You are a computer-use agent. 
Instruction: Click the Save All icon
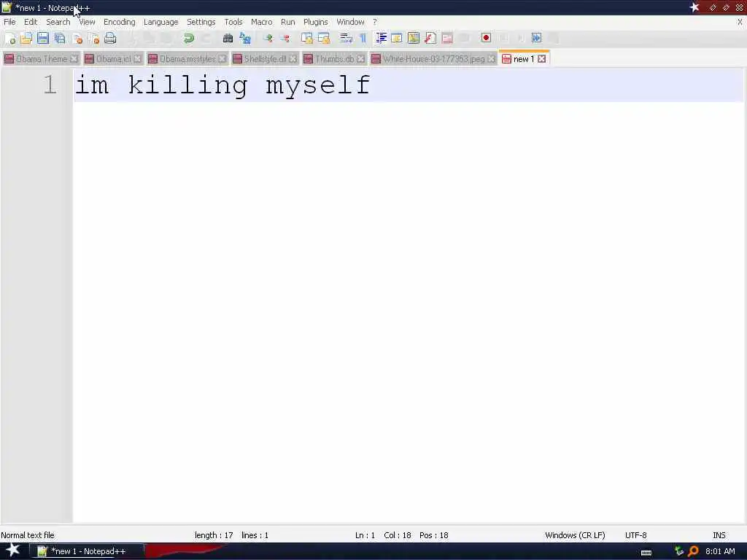[x=60, y=39]
